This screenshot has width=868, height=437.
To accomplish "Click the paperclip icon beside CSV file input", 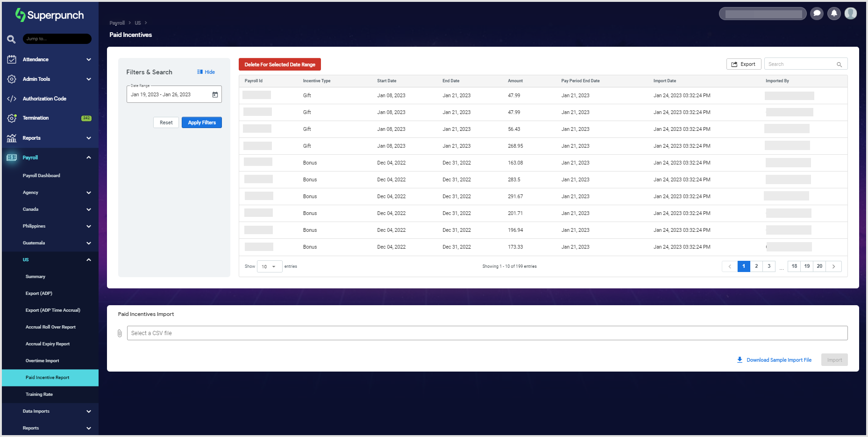I will click(120, 333).
